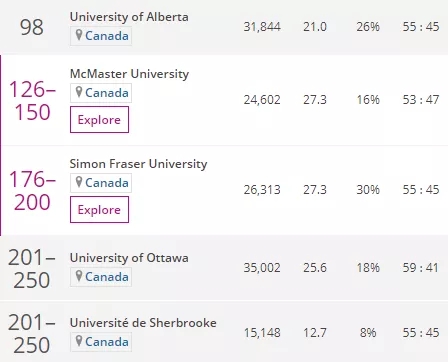Open the Université de Sherbrooke link

click(143, 323)
